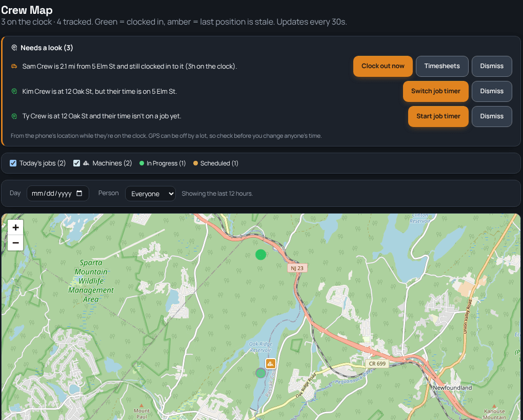The width and height of the screenshot is (523, 420).
Task: Dismiss the Kim Crew alert
Action: (492, 91)
